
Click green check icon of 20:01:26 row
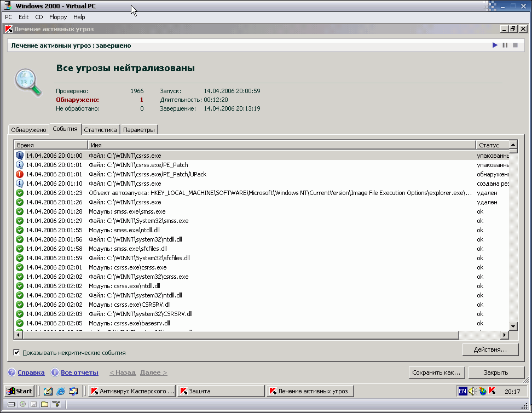point(20,203)
